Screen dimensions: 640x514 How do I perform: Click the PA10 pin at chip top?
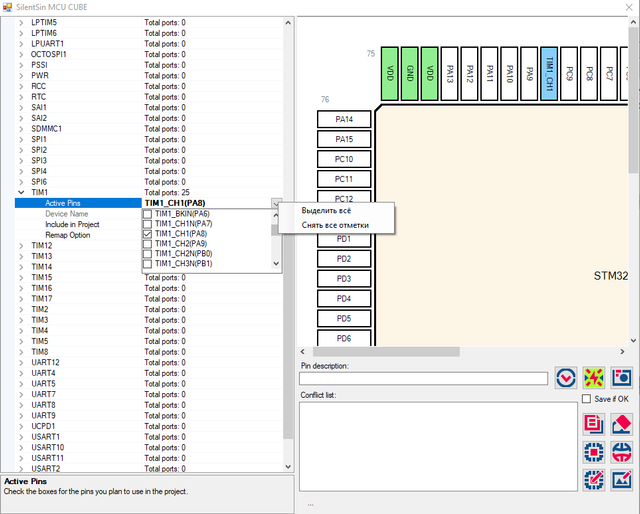pos(509,73)
